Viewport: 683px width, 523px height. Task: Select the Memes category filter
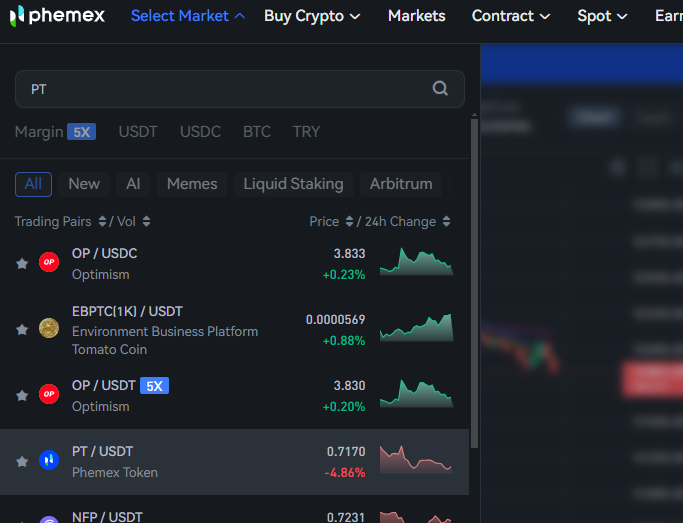click(192, 184)
